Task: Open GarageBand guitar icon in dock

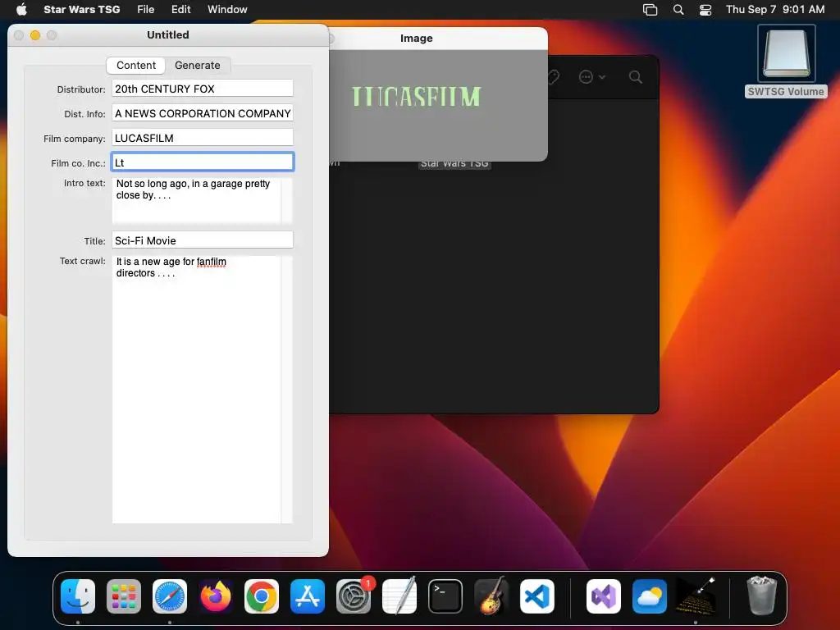Action: point(491,596)
